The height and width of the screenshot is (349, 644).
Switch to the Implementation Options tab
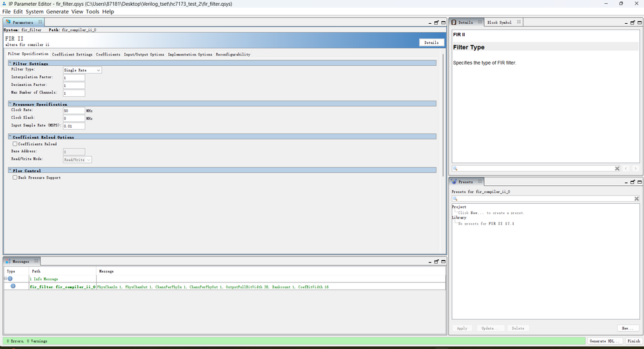tap(190, 54)
